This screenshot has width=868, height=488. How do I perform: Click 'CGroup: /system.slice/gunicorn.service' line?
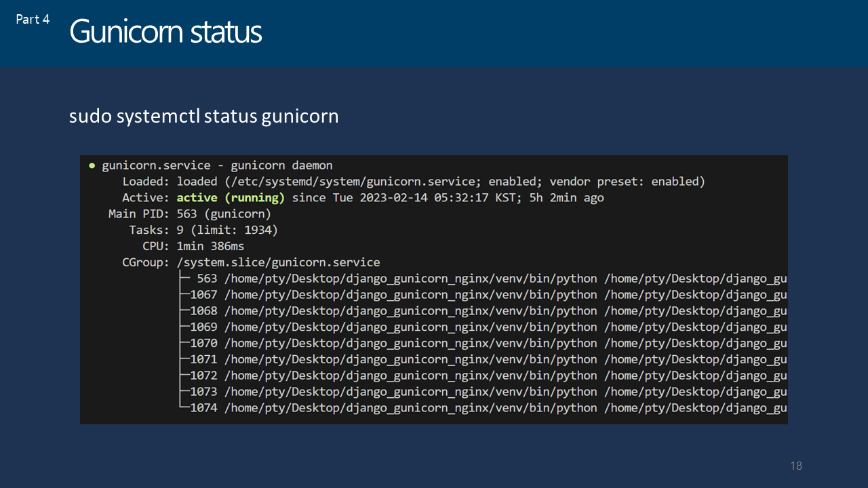pyautogui.click(x=251, y=262)
